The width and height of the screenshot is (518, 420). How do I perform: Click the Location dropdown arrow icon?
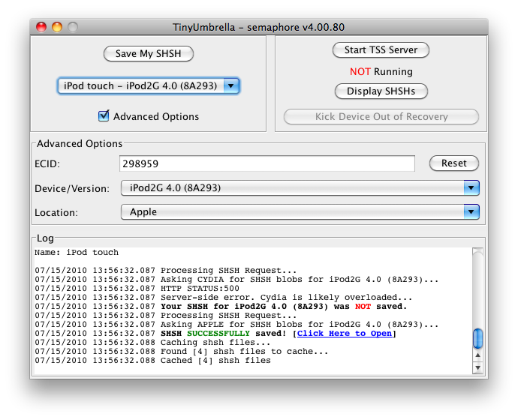point(471,212)
